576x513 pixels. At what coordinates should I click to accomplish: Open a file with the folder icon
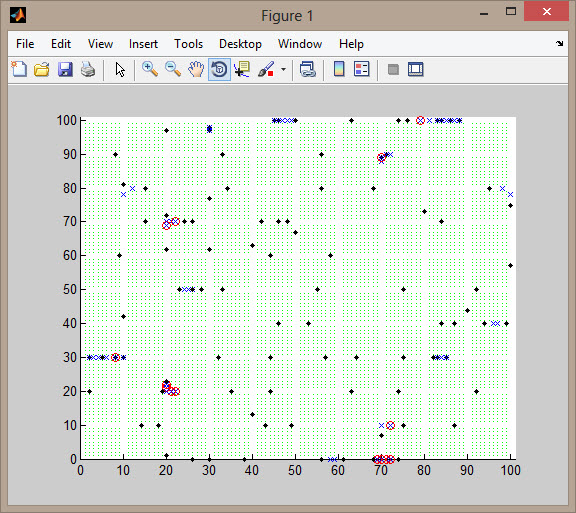pyautogui.click(x=42, y=69)
